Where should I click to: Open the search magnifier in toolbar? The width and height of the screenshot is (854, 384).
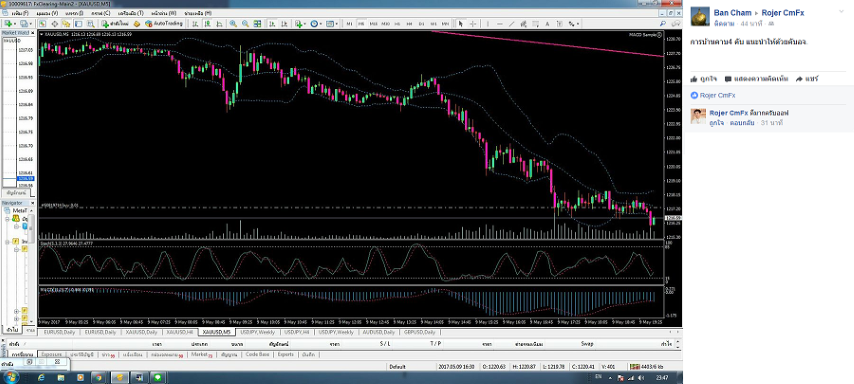[663, 24]
